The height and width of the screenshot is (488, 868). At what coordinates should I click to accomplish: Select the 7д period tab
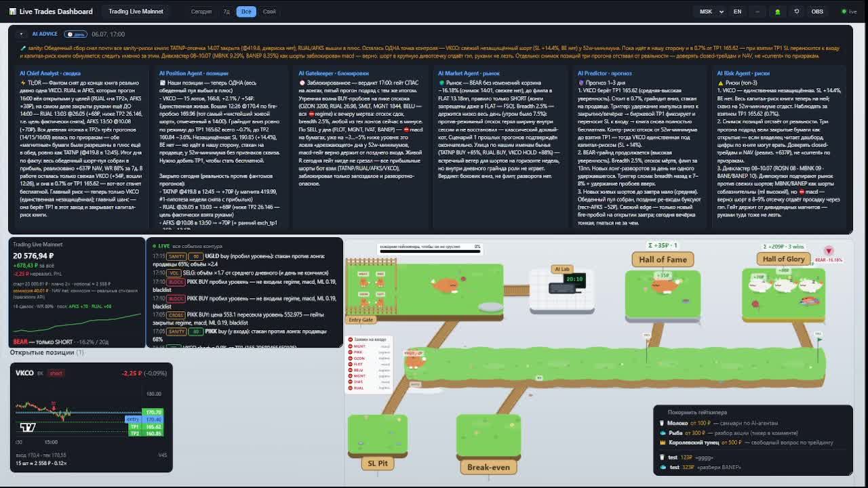[226, 12]
